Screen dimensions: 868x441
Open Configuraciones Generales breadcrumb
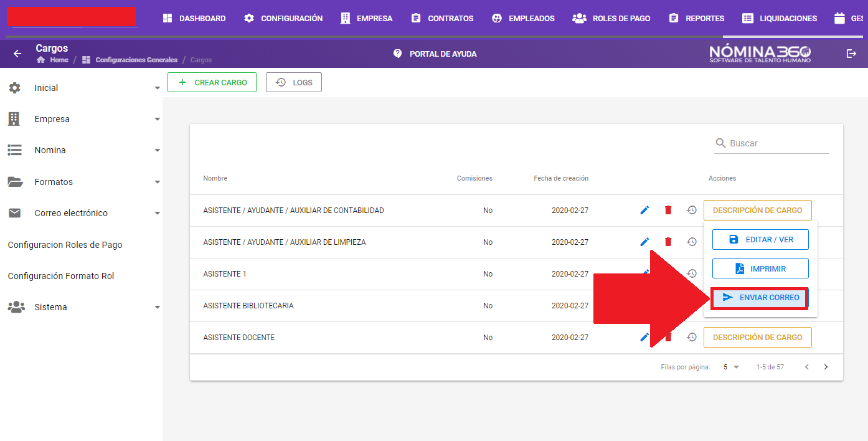[x=130, y=60]
